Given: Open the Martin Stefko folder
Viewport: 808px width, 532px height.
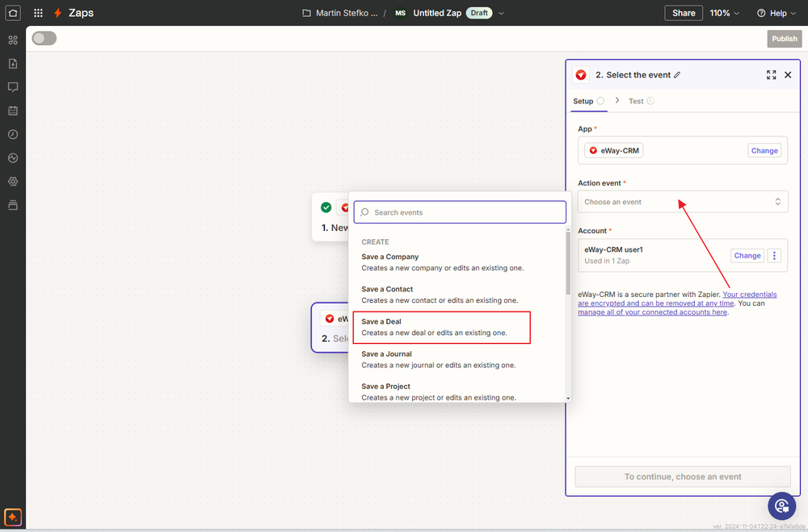Looking at the screenshot, I should coord(340,13).
